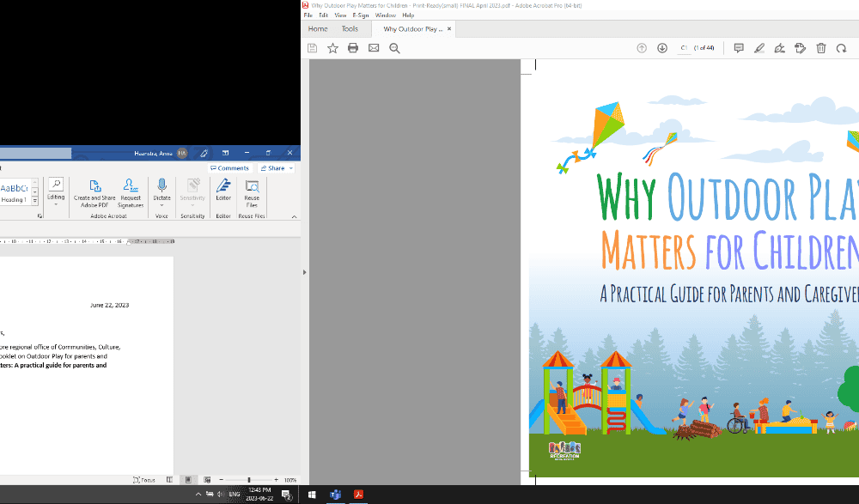Toggle Focus mode in Word status bar
859x504 pixels.
pyautogui.click(x=144, y=480)
